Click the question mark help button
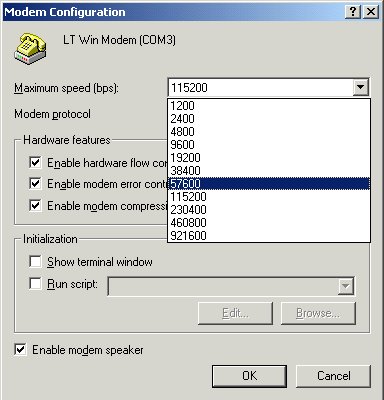 click(353, 12)
